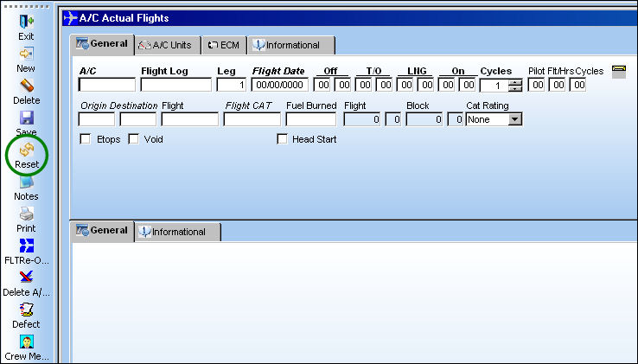Viewport: 638px width, 364px height.
Task: Click the On hours field
Action: pos(448,85)
